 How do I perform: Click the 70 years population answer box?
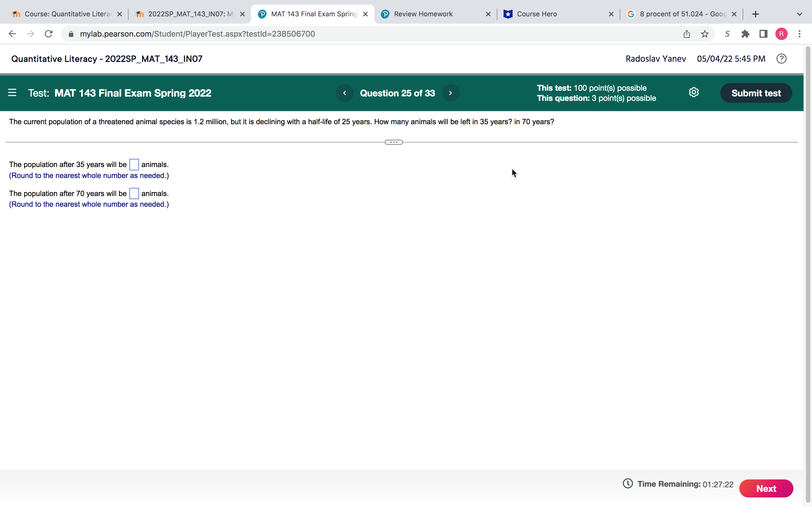click(134, 194)
